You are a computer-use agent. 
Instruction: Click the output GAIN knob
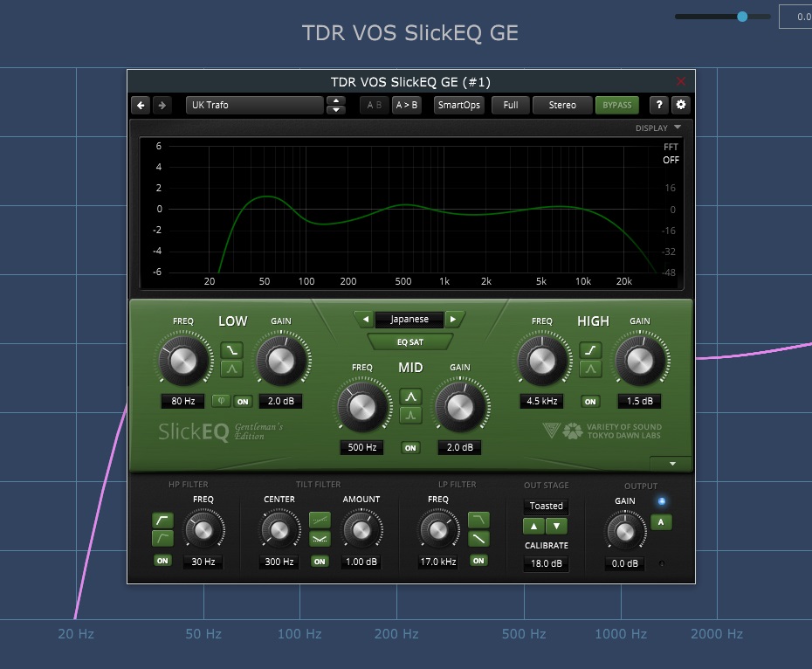coord(625,532)
